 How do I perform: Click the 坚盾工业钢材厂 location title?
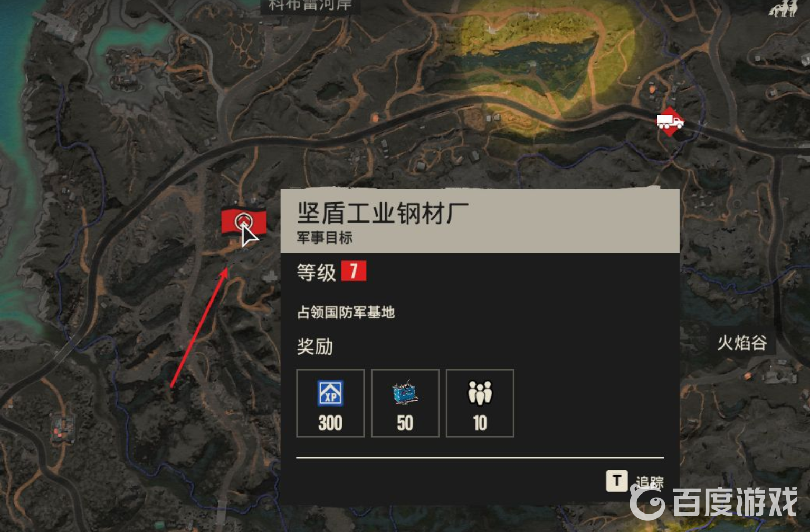pyautogui.click(x=383, y=213)
